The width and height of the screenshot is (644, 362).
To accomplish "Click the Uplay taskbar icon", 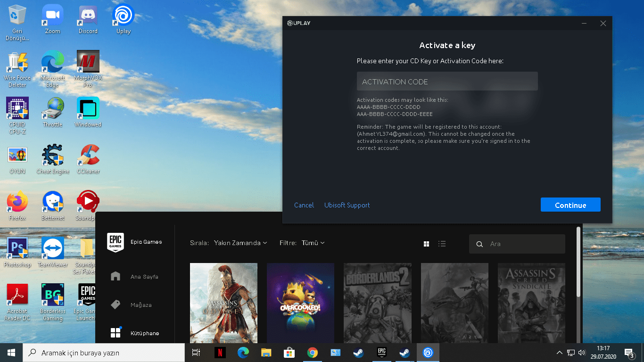I will 428,353.
